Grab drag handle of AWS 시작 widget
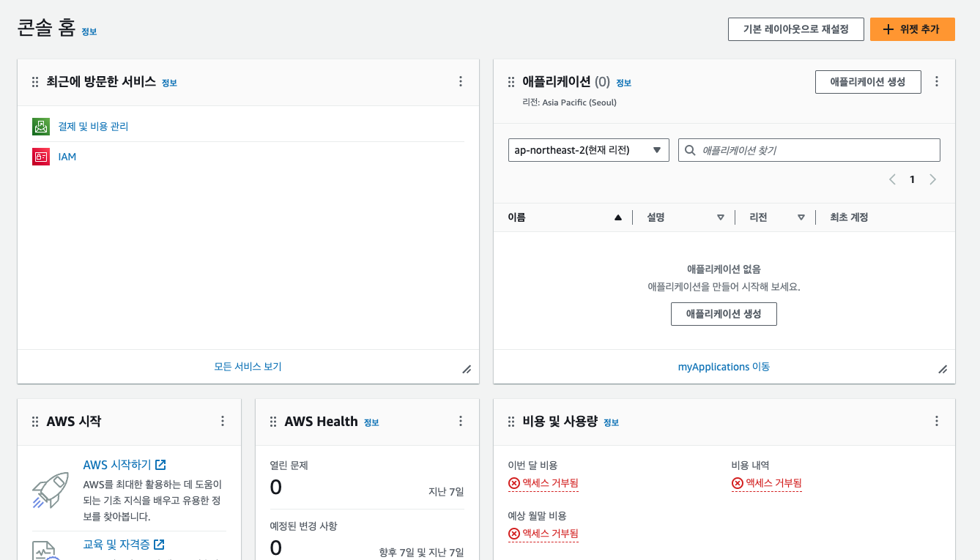980x560 pixels. coord(35,422)
